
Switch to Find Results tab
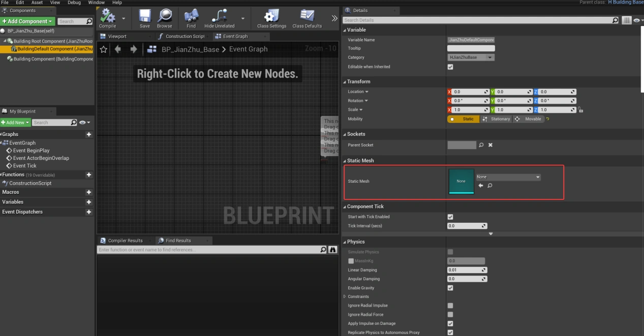coord(178,241)
